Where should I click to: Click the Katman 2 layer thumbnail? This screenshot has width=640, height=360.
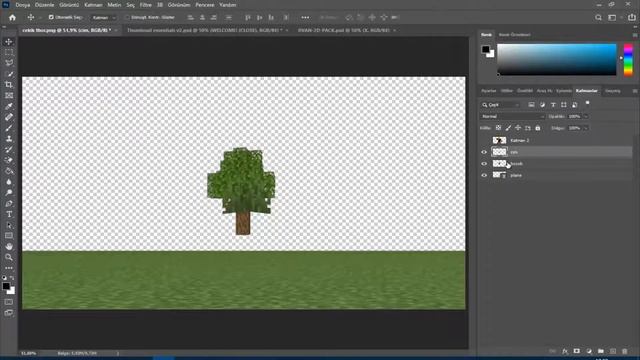[x=499, y=140]
